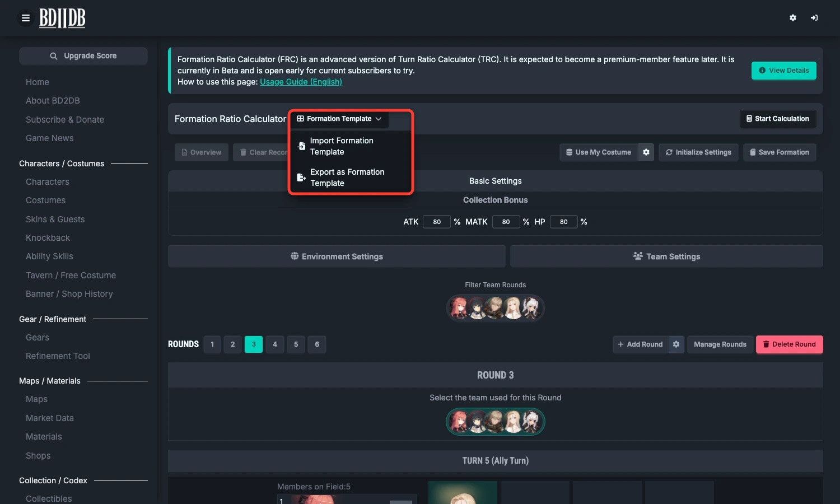Open Refinement Tool page
This screenshot has height=504, width=840.
[58, 356]
